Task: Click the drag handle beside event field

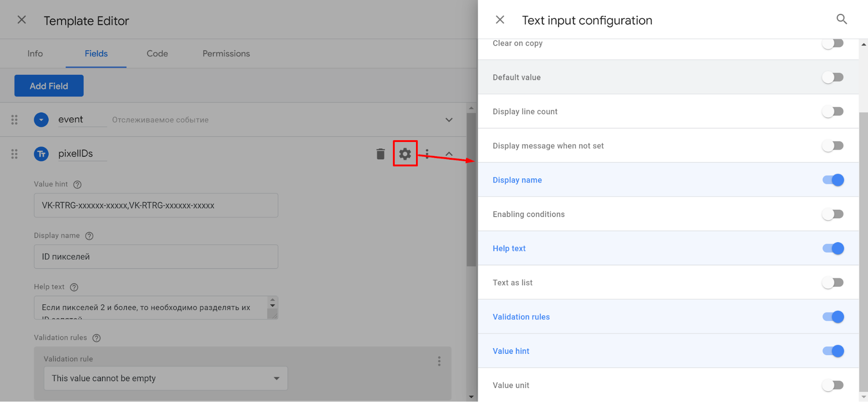Action: [14, 120]
